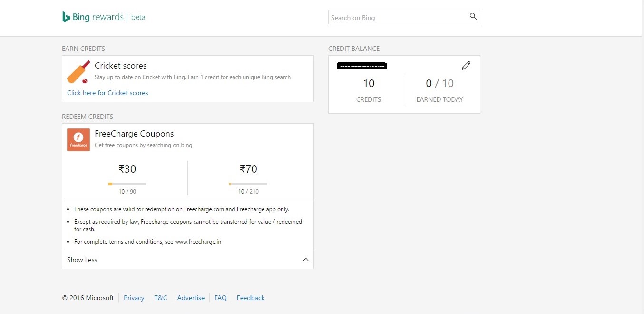This screenshot has height=314, width=644.
Task: Click the magnifier search icon
Action: point(473,17)
